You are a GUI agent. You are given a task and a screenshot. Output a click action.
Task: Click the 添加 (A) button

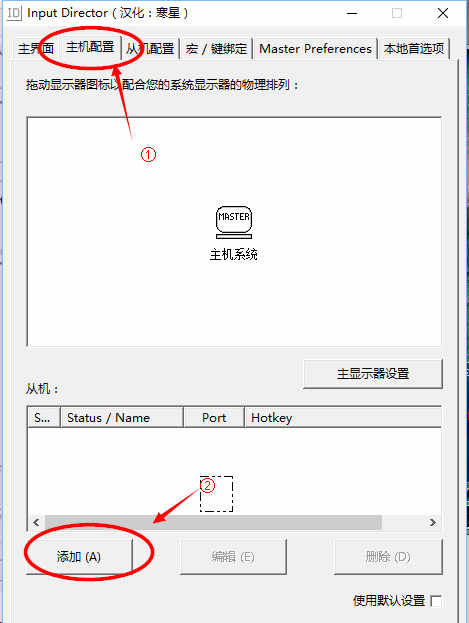click(79, 557)
